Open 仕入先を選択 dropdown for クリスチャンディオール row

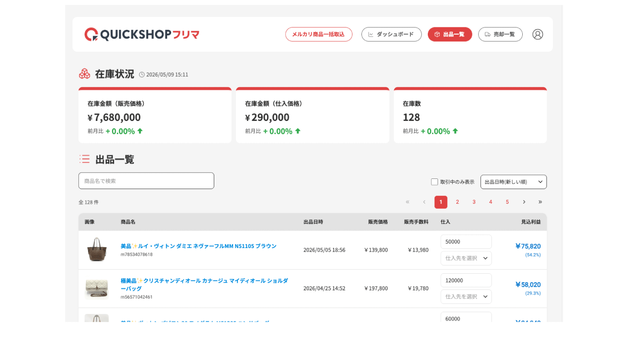coord(466,297)
